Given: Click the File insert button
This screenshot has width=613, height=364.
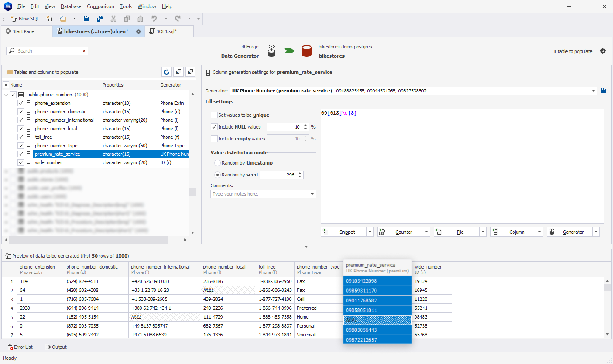Looking at the screenshot, I should [457, 232].
